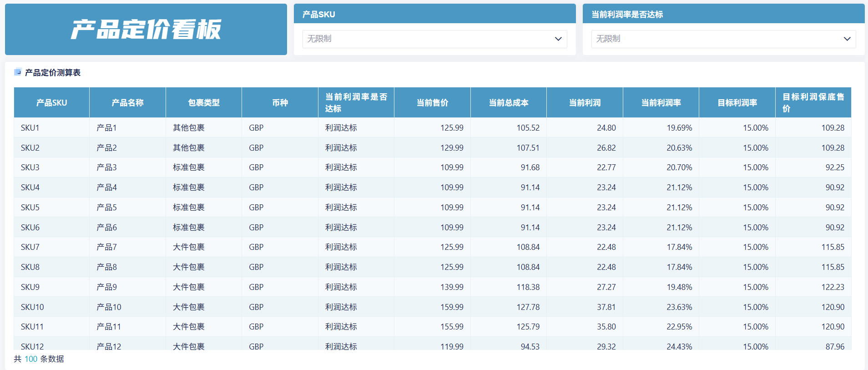Select the SKU7 cell
868x370 pixels.
tap(52, 247)
